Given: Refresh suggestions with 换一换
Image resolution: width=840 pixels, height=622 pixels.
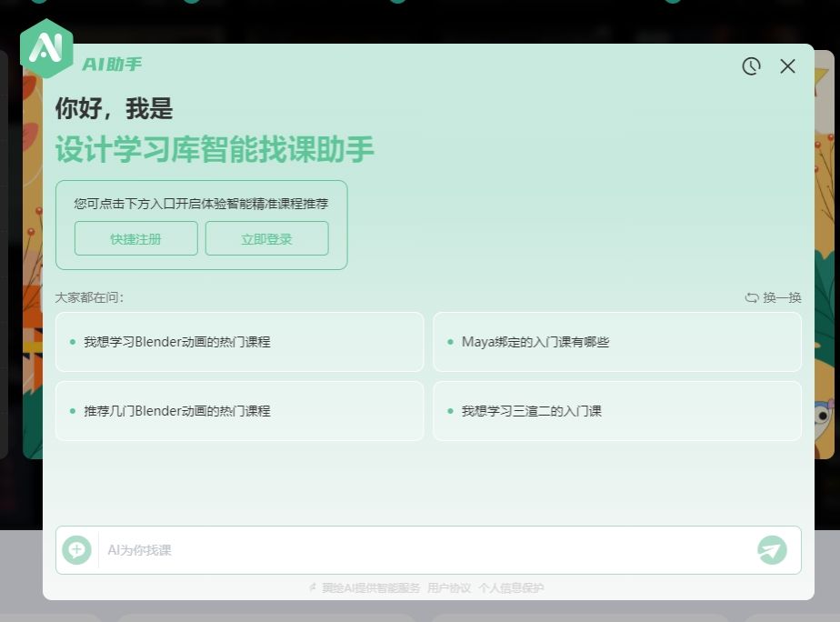Looking at the screenshot, I should (x=773, y=297).
